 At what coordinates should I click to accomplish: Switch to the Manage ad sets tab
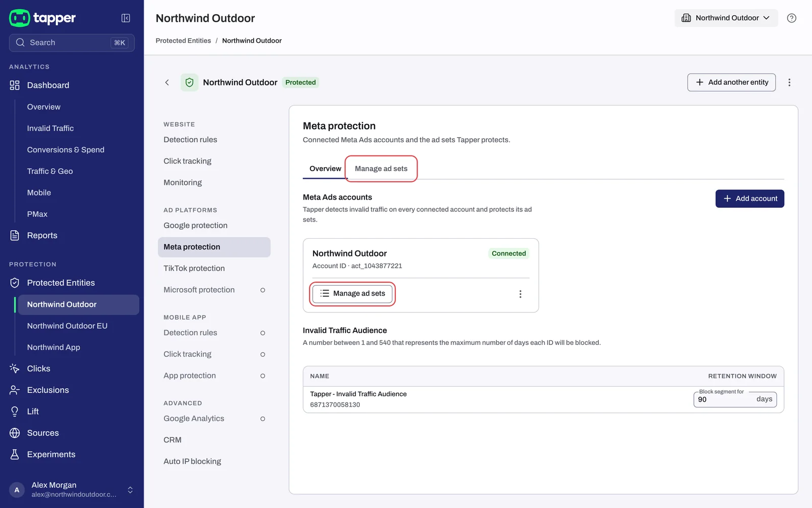pos(381,169)
